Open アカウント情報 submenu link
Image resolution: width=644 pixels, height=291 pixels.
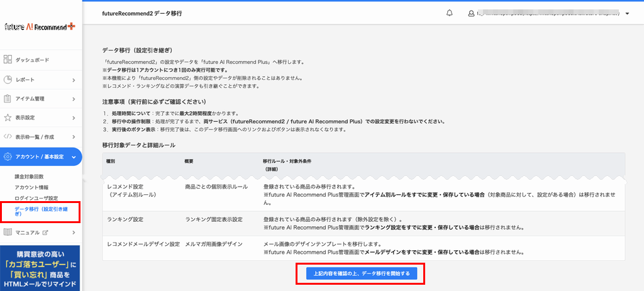(x=31, y=187)
